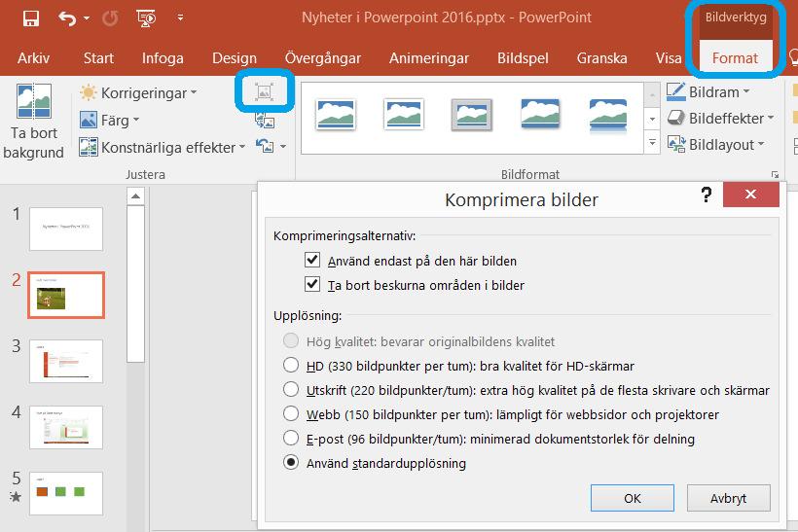Viewport: 798px width, 532px height.
Task: Open the Visa tab
Action: point(668,58)
